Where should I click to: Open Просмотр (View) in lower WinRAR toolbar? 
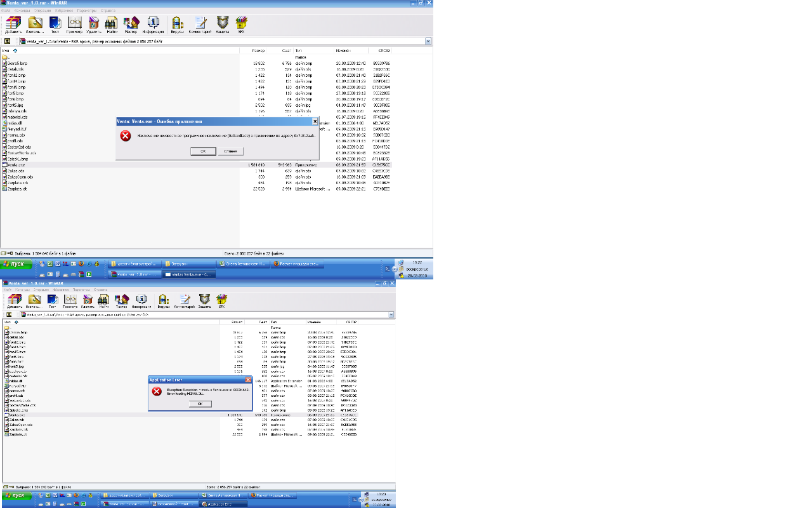click(70, 301)
